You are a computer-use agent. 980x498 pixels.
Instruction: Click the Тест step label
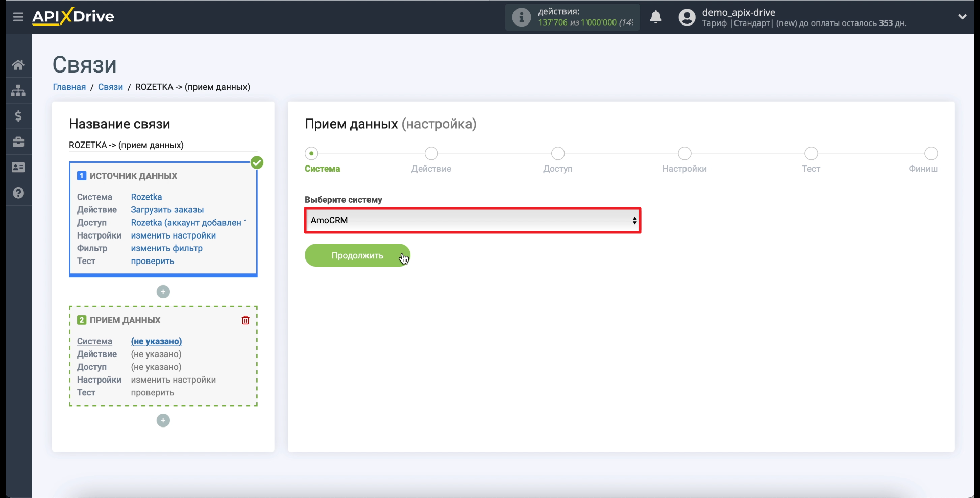click(x=811, y=169)
